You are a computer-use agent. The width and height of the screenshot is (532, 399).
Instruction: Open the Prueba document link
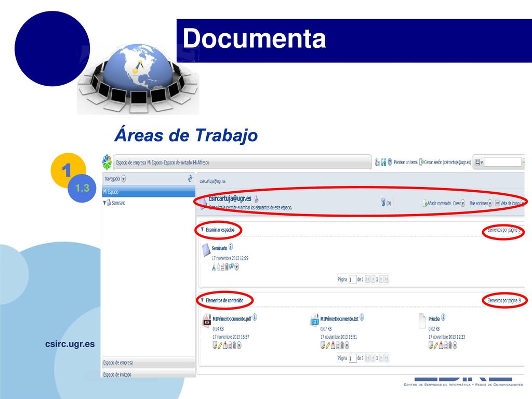434,319
